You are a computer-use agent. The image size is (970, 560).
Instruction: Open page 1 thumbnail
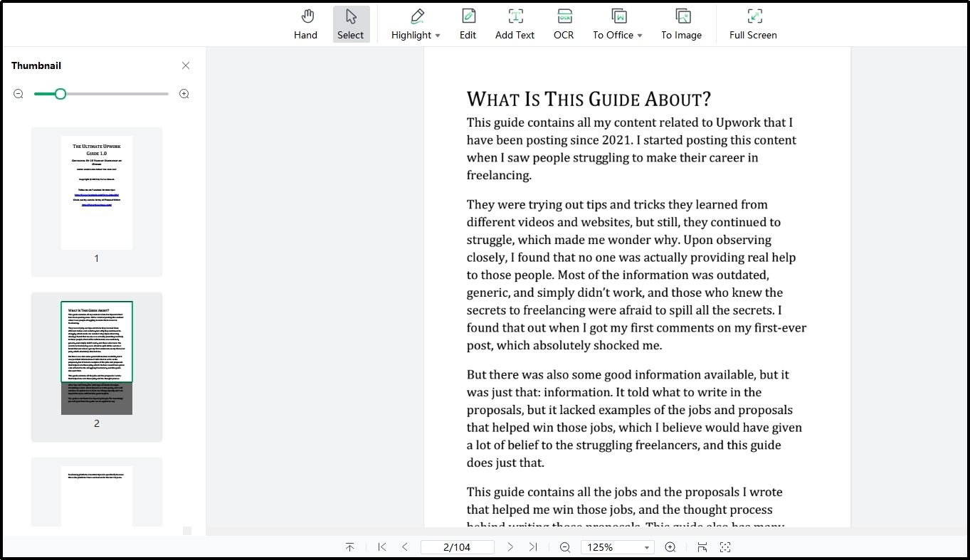pos(97,193)
